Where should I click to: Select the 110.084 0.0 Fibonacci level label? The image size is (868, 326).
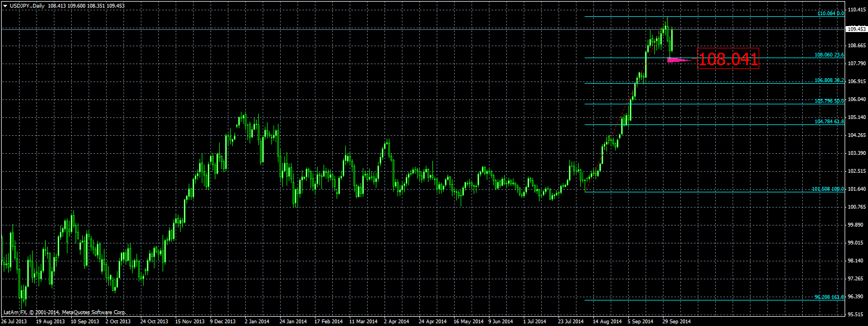[x=830, y=13]
